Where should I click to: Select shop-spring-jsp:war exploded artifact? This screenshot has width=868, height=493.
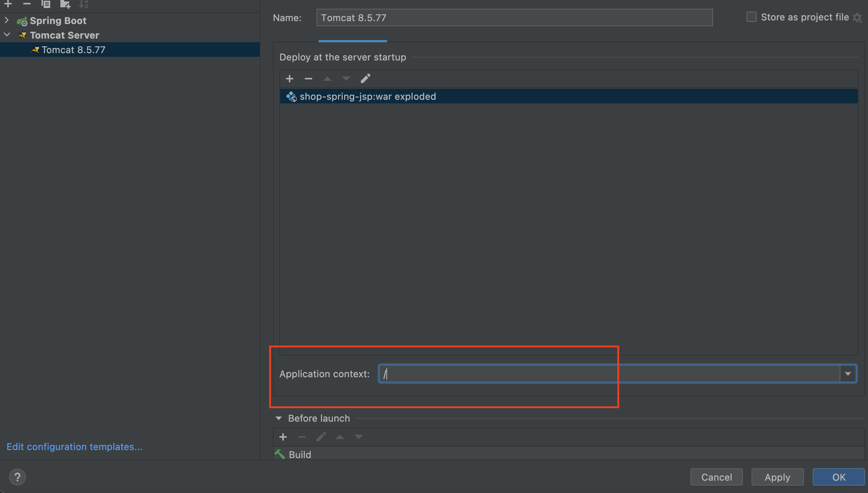pos(367,96)
